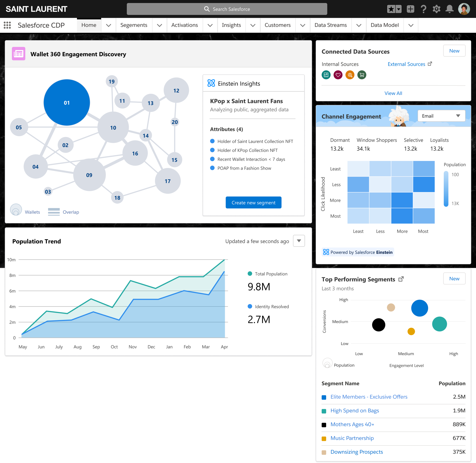This screenshot has width=476, height=463.
Task: Click the Einstein icon in Einstein Insights panel
Action: [x=211, y=83]
